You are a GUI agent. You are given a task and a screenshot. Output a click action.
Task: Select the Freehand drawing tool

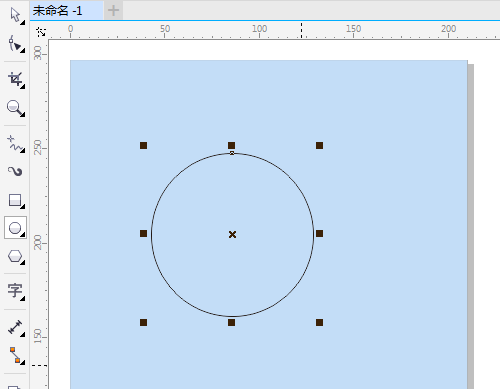click(15, 144)
